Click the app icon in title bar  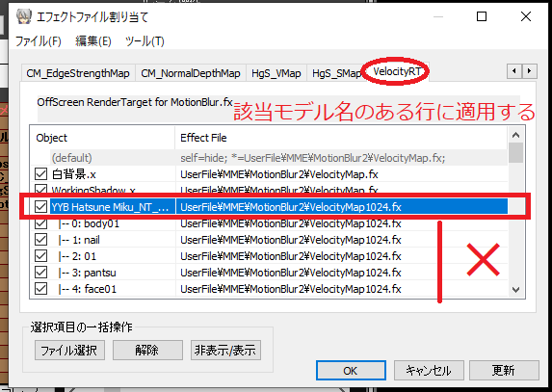(x=23, y=17)
